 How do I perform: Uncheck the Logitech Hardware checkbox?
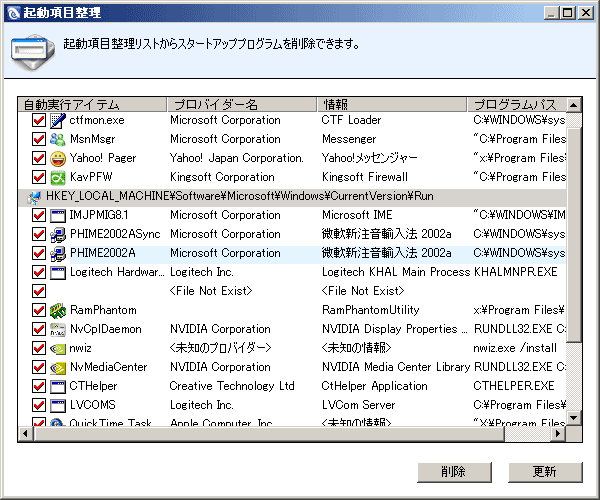39,272
